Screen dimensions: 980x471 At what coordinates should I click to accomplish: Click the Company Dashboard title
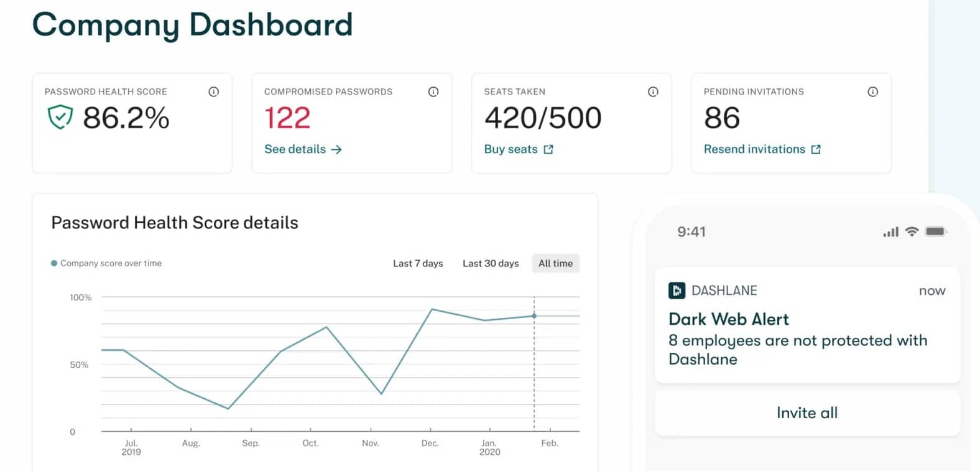[x=193, y=26]
